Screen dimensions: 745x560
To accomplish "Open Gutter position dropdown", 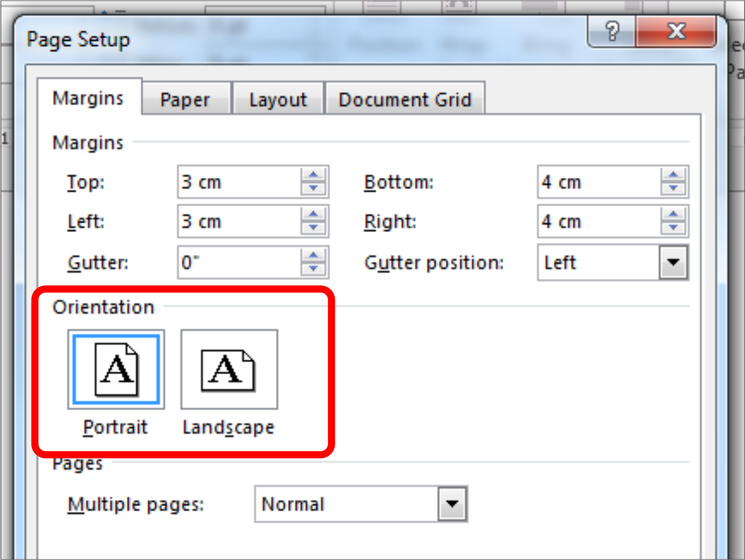I will (673, 263).
